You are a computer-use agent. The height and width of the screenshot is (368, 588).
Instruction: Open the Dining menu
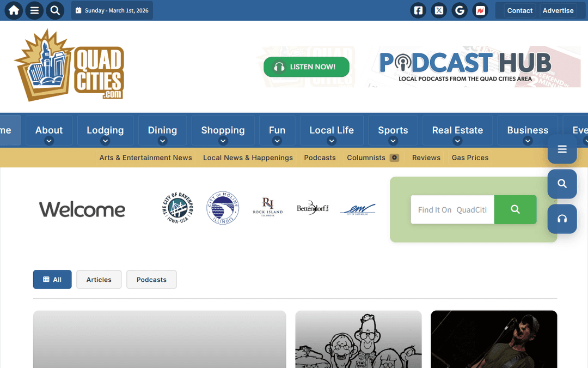[162, 130]
